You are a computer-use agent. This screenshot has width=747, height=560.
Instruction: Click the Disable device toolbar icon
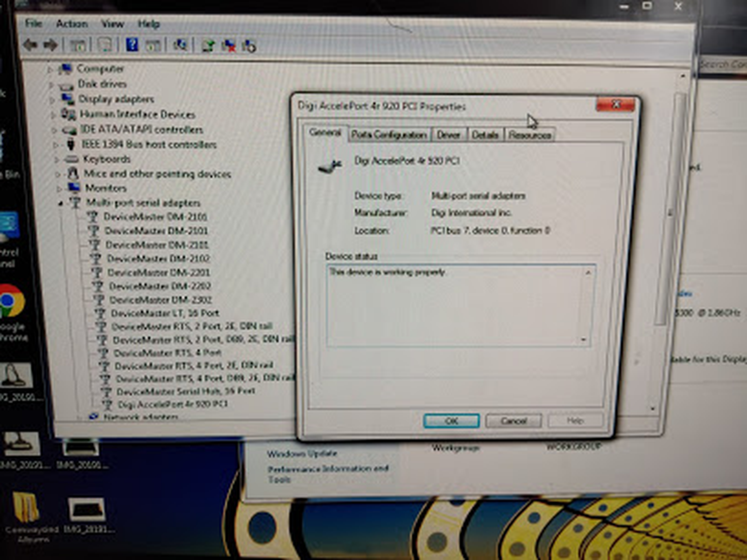[x=249, y=46]
